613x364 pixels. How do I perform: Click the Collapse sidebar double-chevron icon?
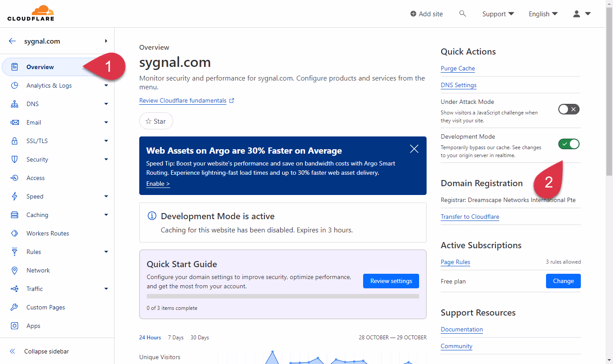coord(12,351)
